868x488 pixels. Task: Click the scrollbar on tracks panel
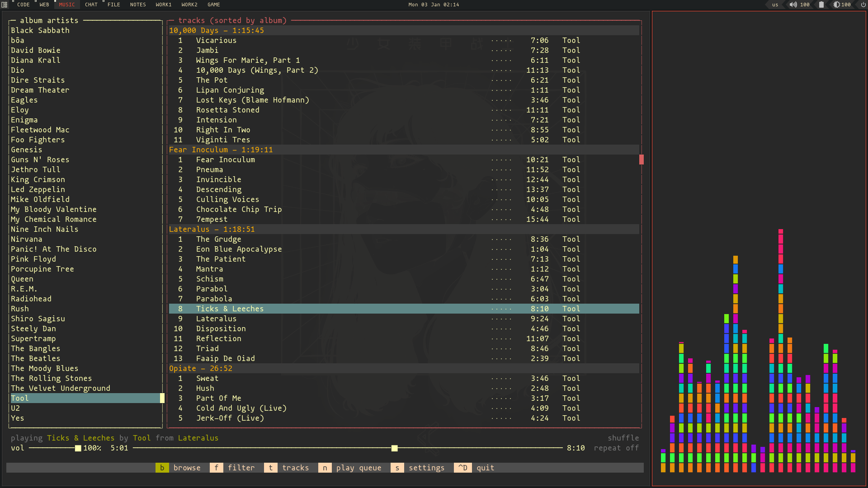(x=642, y=160)
